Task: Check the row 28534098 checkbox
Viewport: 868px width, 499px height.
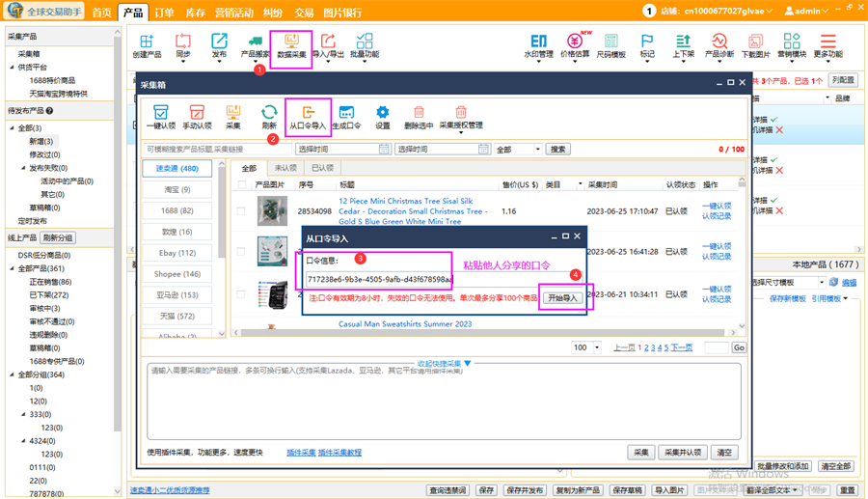Action: [241, 211]
